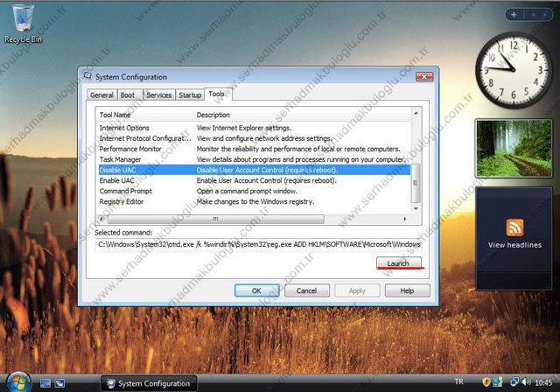The height and width of the screenshot is (392, 560).
Task: Select Internet Protocol Configuration row
Action: (x=255, y=138)
